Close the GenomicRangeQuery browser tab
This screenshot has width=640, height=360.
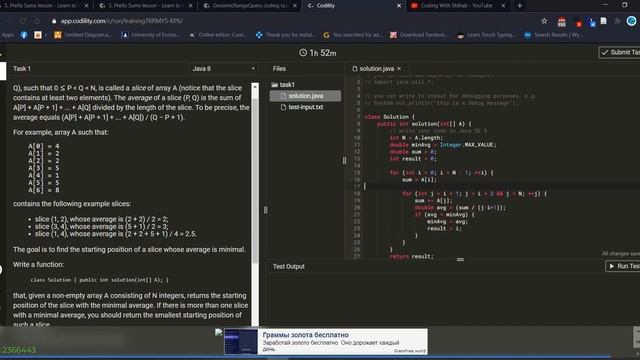295,6
